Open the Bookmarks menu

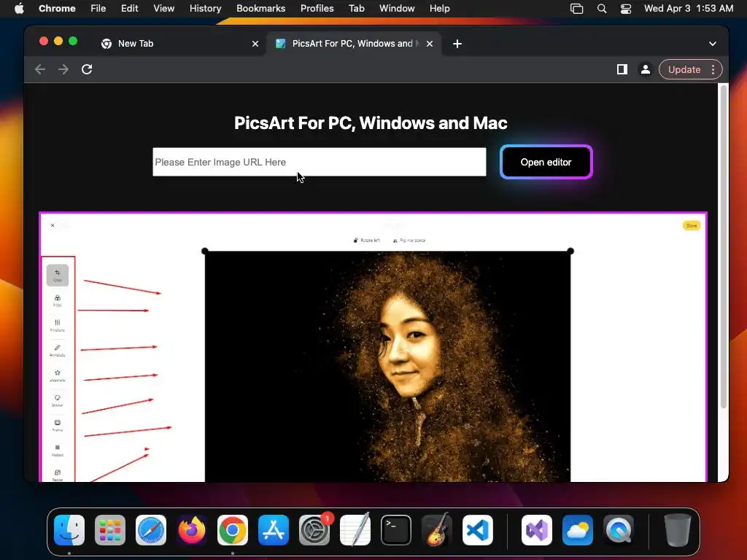click(x=260, y=9)
